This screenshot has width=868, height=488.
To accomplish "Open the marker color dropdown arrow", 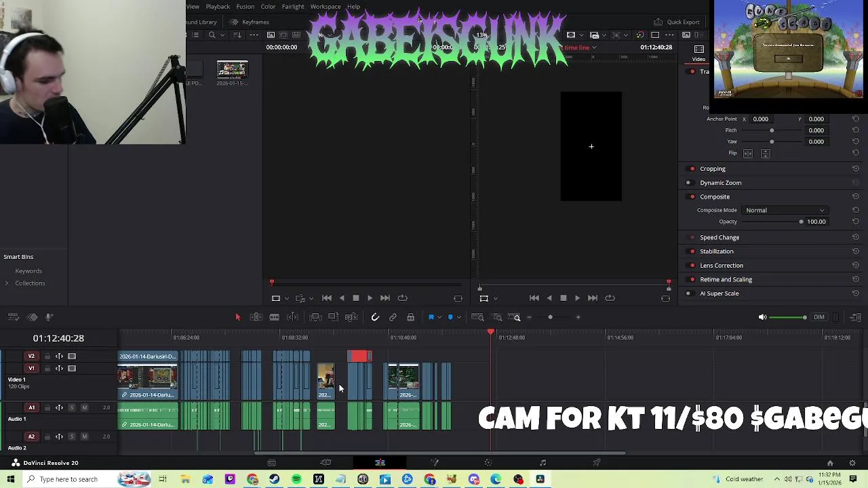I will point(458,317).
